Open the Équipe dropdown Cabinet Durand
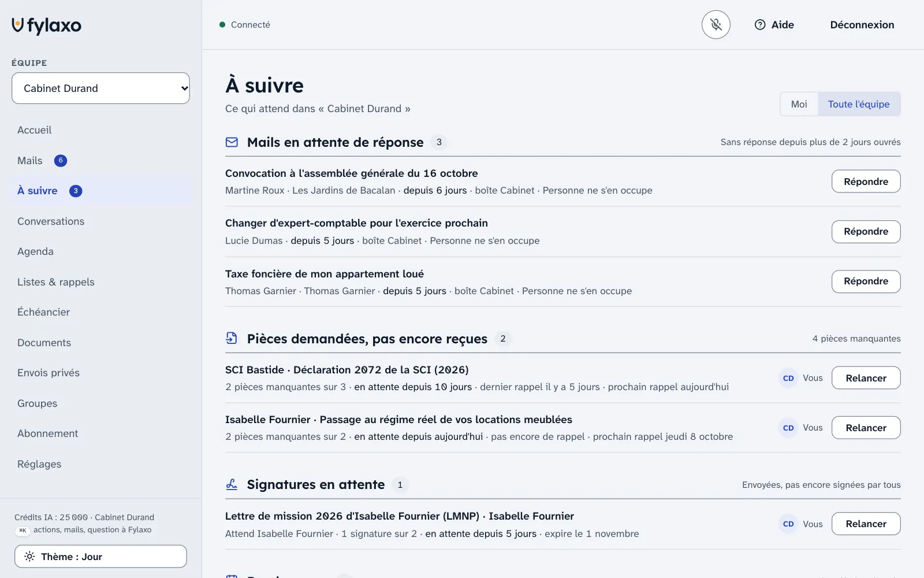This screenshot has height=578, width=924. [100, 88]
